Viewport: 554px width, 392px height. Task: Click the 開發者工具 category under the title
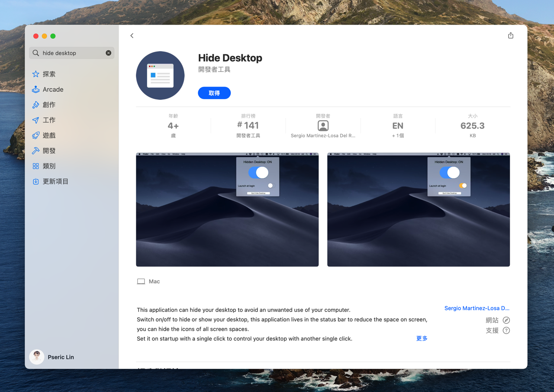click(x=214, y=70)
